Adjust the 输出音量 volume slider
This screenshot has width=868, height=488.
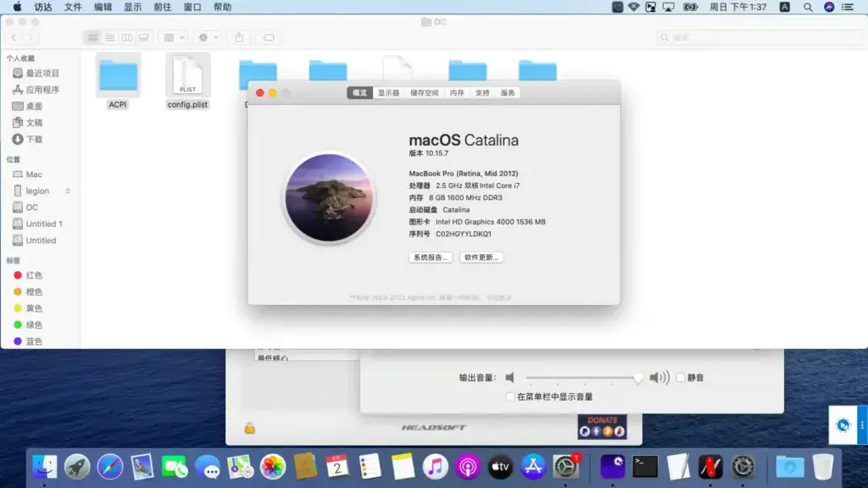point(584,378)
